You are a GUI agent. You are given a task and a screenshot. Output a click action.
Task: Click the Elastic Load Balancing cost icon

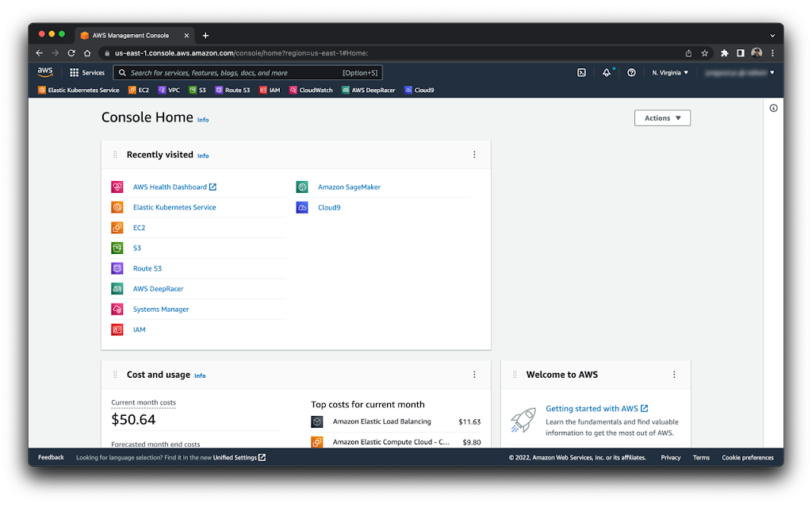coord(317,422)
